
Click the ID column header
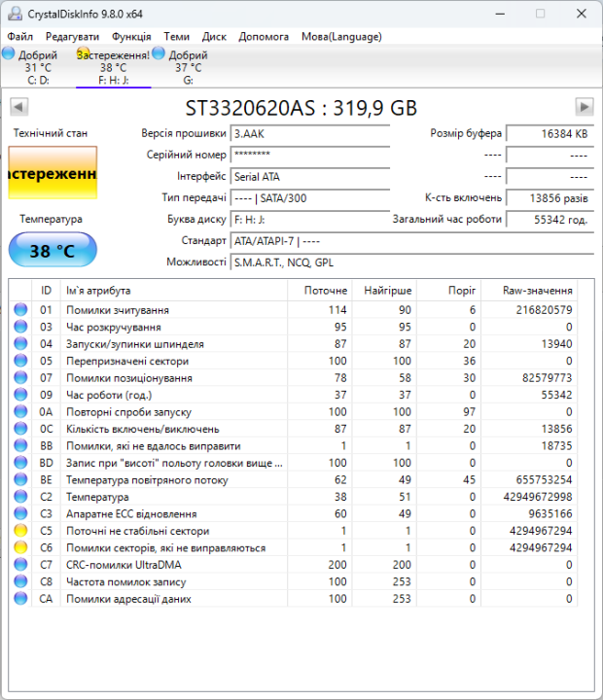46,291
